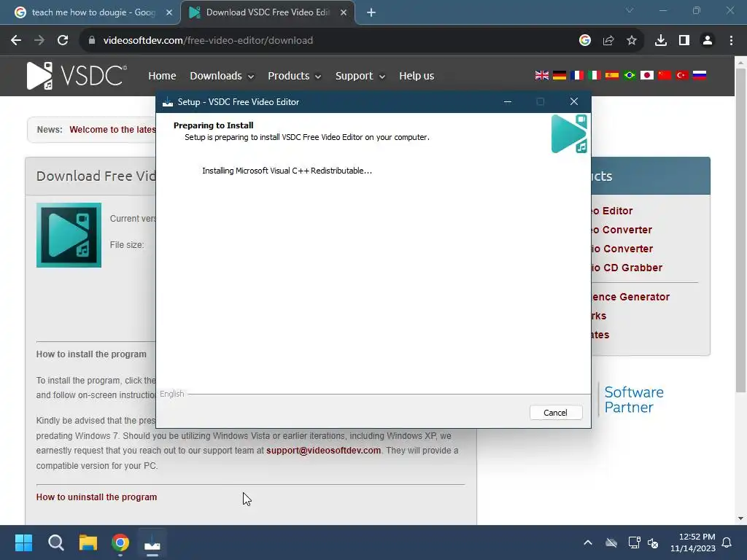747x560 pixels.
Task: Go to Home in site navigation
Action: coord(162,76)
